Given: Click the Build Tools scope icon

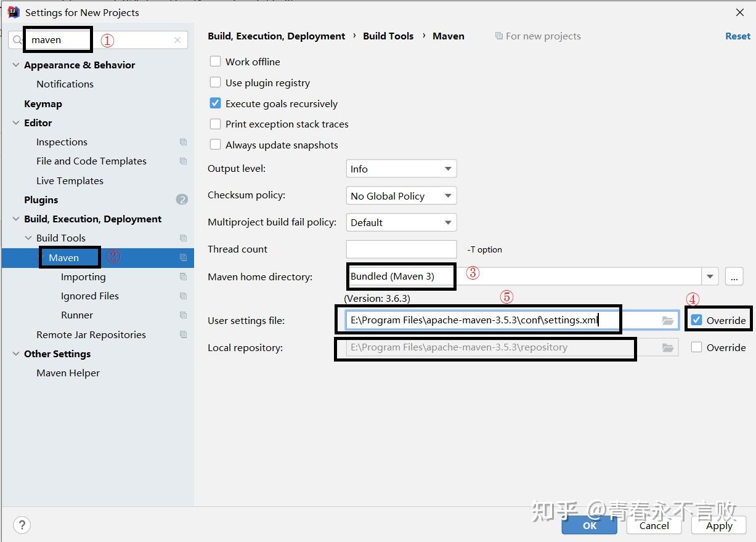Looking at the screenshot, I should pyautogui.click(x=183, y=238).
